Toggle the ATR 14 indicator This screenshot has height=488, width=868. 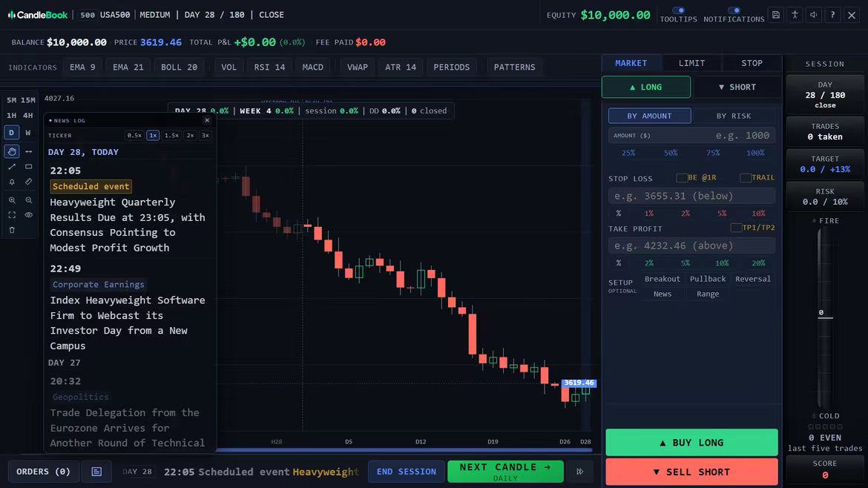[x=400, y=67]
